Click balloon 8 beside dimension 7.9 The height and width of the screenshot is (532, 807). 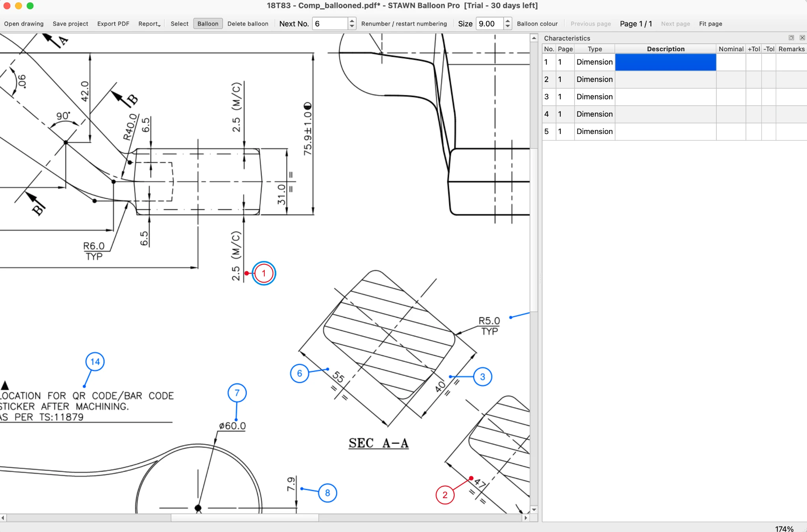pyautogui.click(x=327, y=493)
